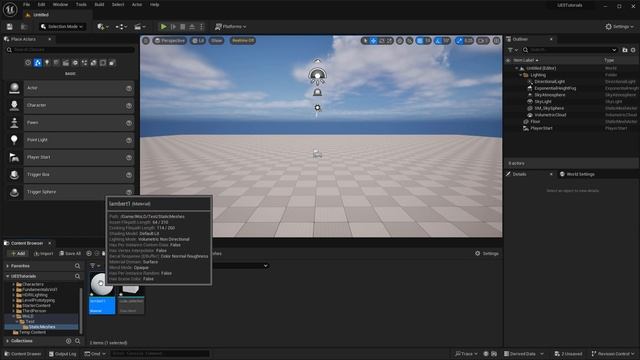The image size is (640, 360).
Task: Create a new folder in the Outliner
Action: tap(624, 50)
